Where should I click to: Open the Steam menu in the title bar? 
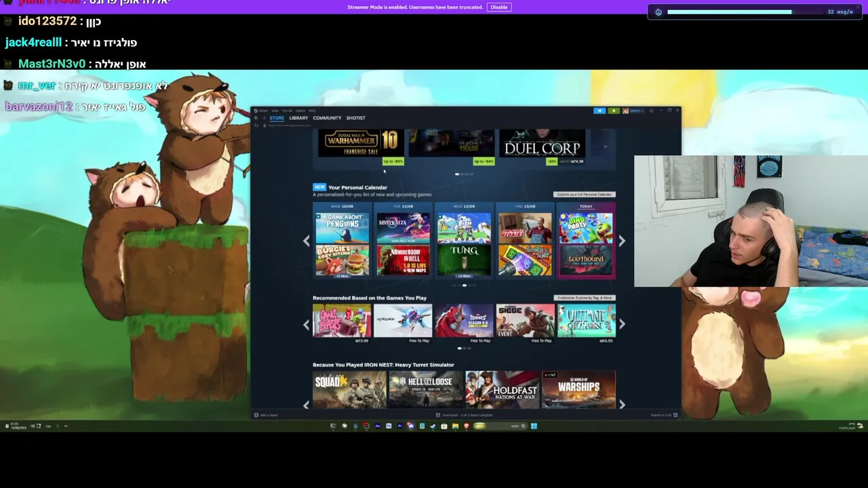(x=262, y=110)
